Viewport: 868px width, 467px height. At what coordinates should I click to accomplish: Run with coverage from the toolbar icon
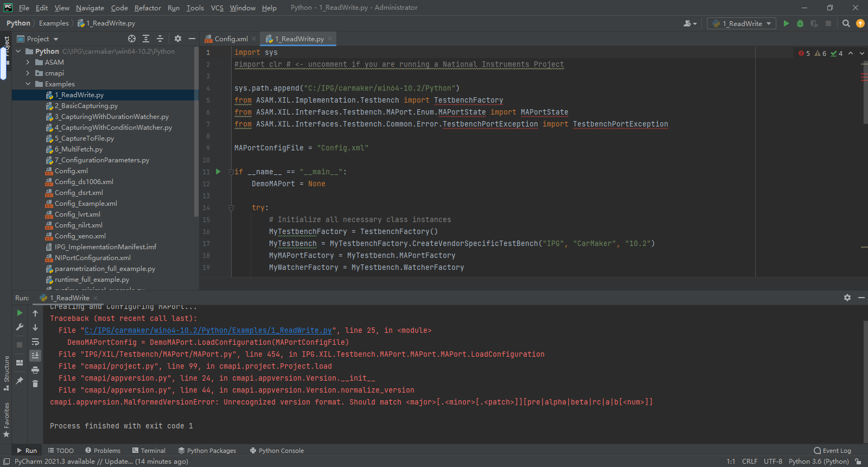pos(814,23)
